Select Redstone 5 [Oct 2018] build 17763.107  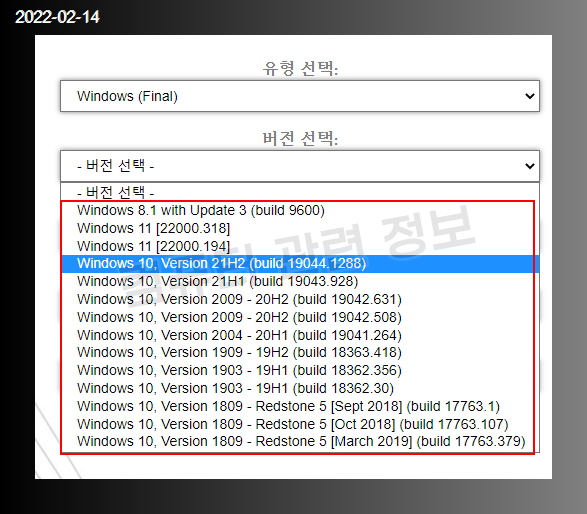pos(299,425)
